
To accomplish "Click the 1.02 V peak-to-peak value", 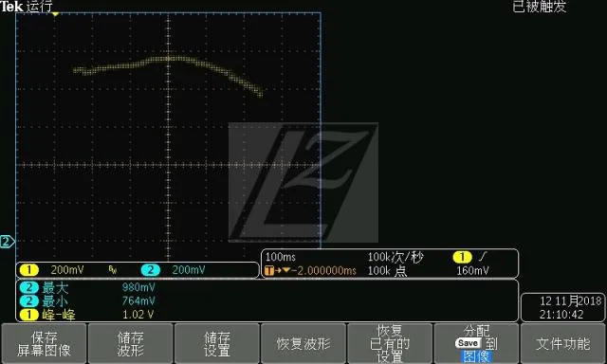I will (138, 315).
